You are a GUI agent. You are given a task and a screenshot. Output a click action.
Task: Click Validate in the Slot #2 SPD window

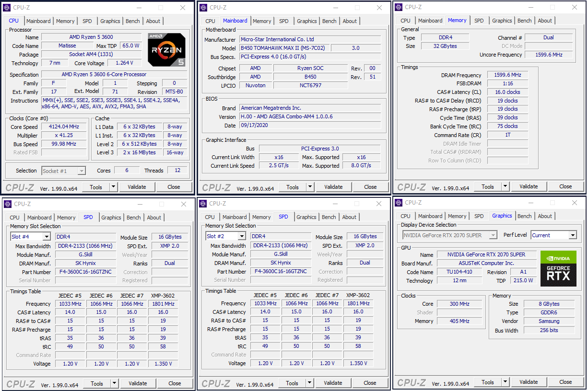pos(333,383)
